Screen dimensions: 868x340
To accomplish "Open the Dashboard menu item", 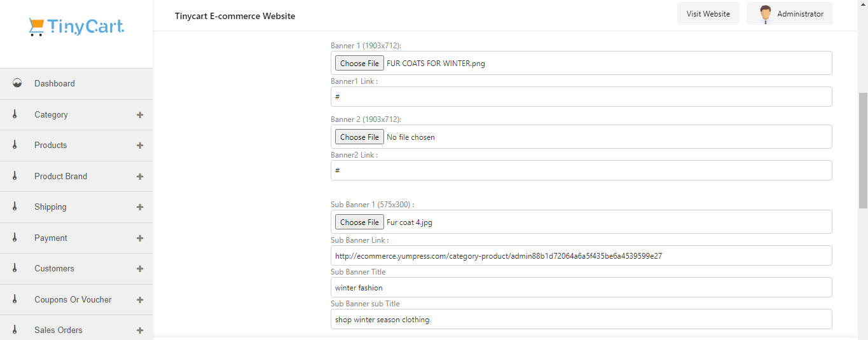I will (55, 83).
